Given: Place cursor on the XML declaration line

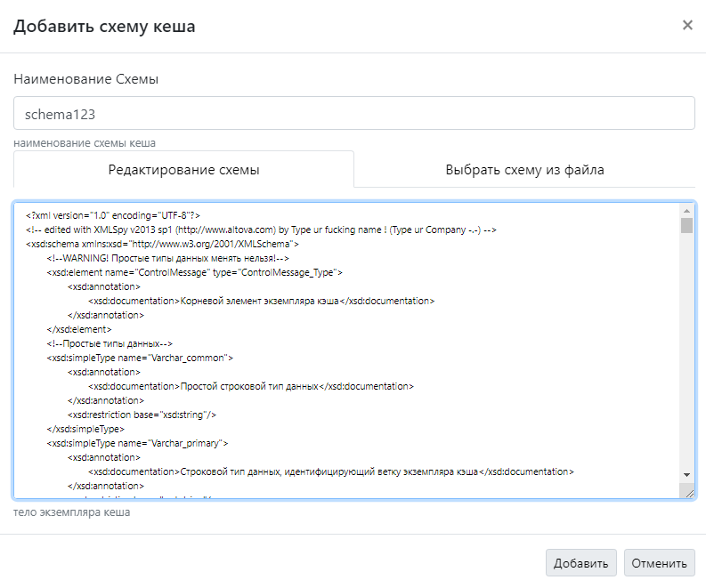Looking at the screenshot, I should coord(114,214).
